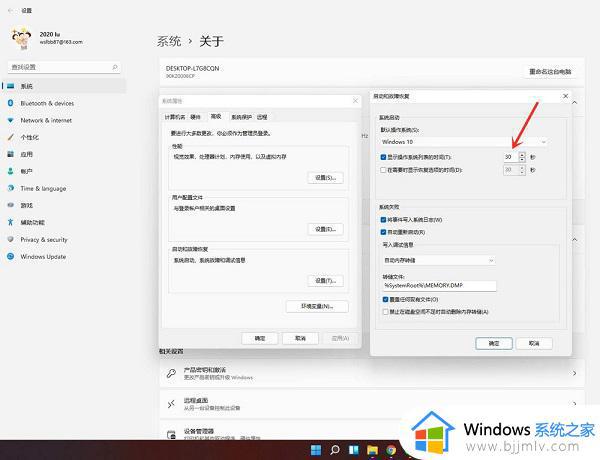Switch to 系统保护 tab in System Properties
Viewport: 600px width, 460px height.
[241, 117]
